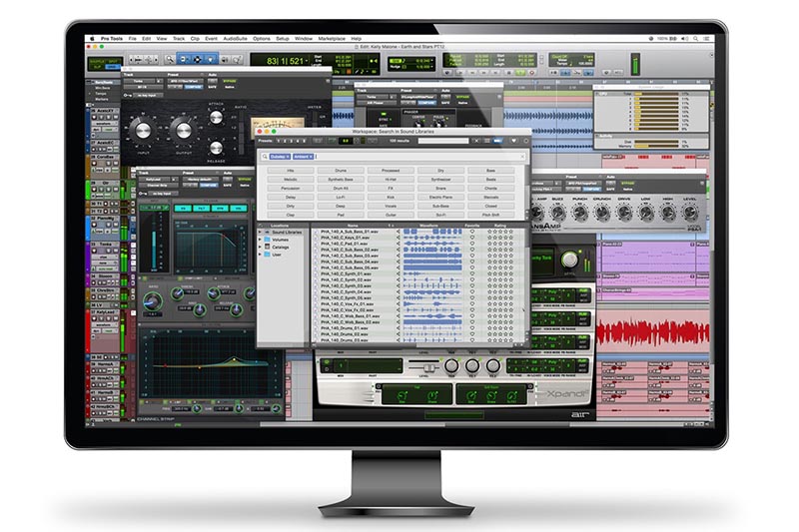Click the Pitch Shift tag button
This screenshot has width=799, height=532.
click(x=491, y=215)
